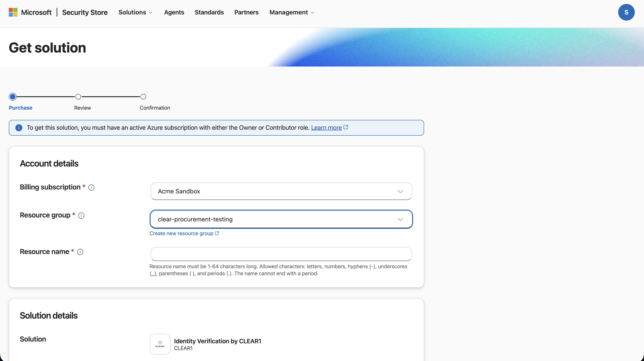Viewport: 644px width, 361px height.
Task: Click external icon after Create new resource group
Action: pos(217,233)
